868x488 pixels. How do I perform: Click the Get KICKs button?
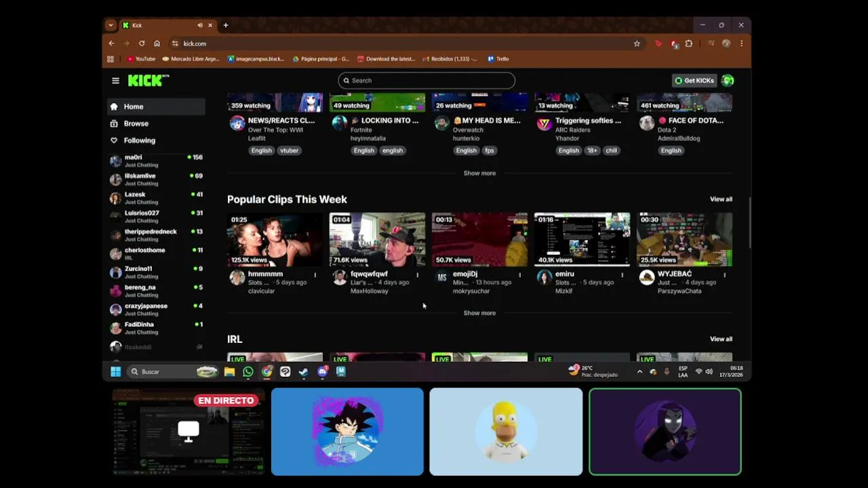(694, 81)
